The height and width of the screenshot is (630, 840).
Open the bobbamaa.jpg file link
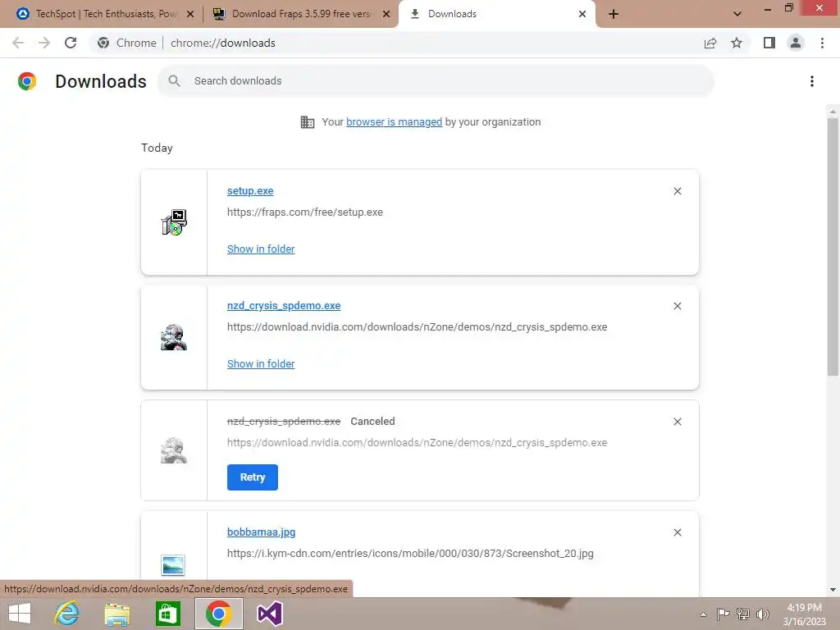(x=262, y=532)
